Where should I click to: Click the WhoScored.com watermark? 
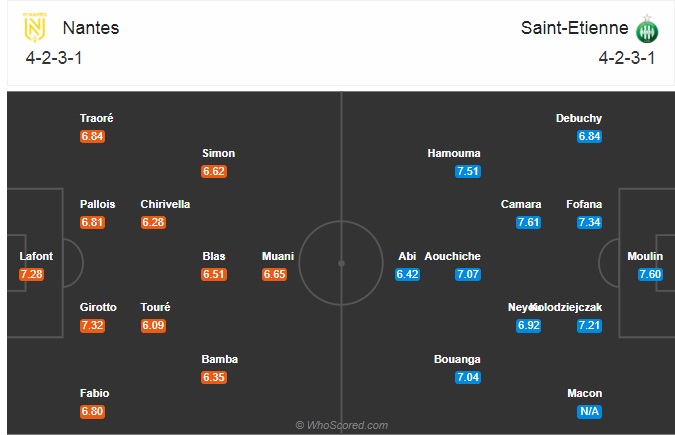pyautogui.click(x=342, y=426)
